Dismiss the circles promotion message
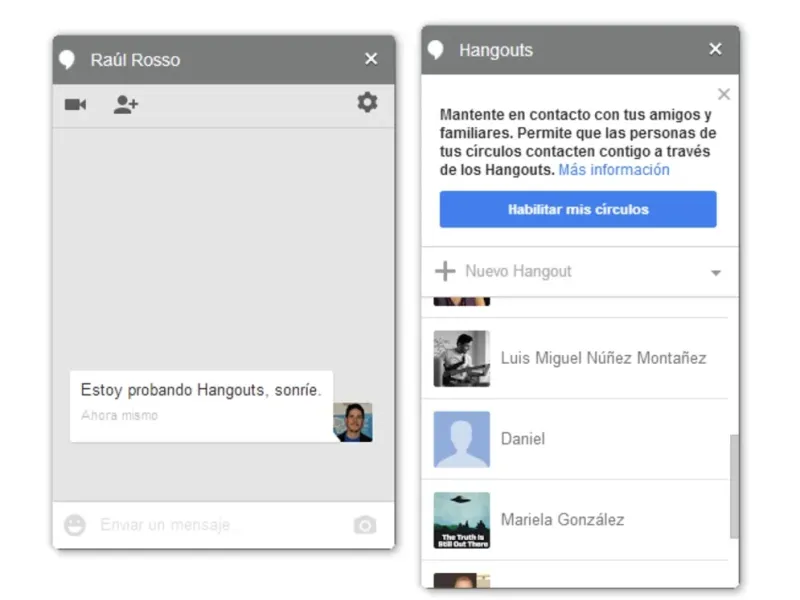The image size is (800, 600). pos(723,94)
